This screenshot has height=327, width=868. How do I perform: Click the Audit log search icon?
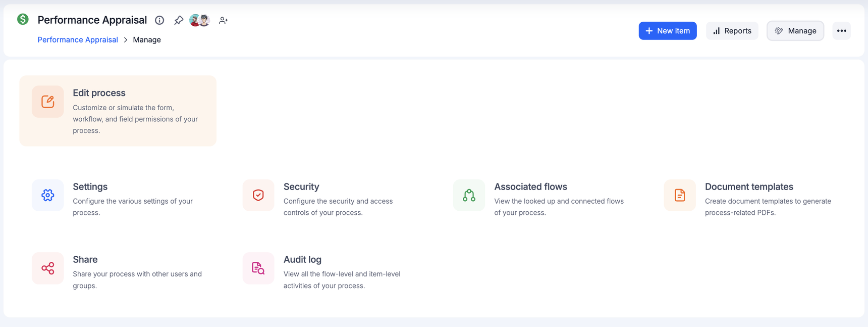pyautogui.click(x=258, y=268)
